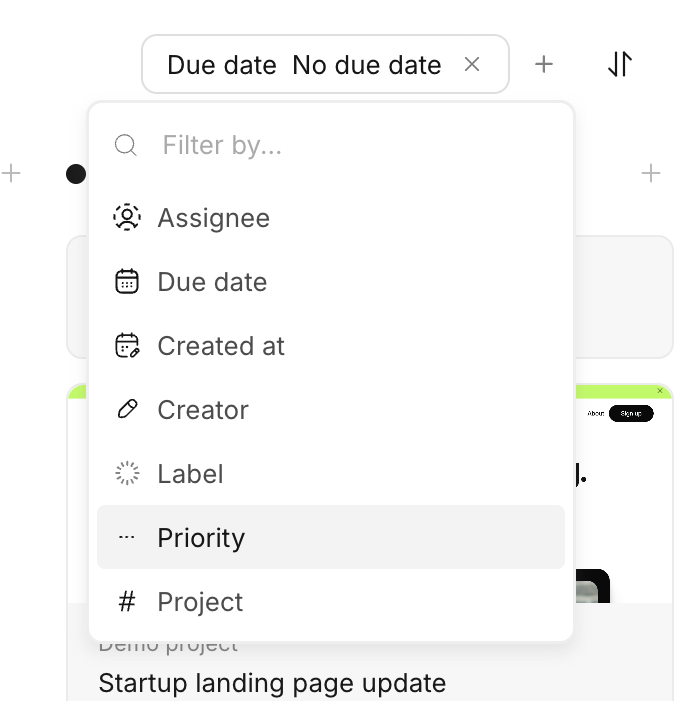Open "Startup landing page update" task
This screenshot has height=701, width=689.
272,684
